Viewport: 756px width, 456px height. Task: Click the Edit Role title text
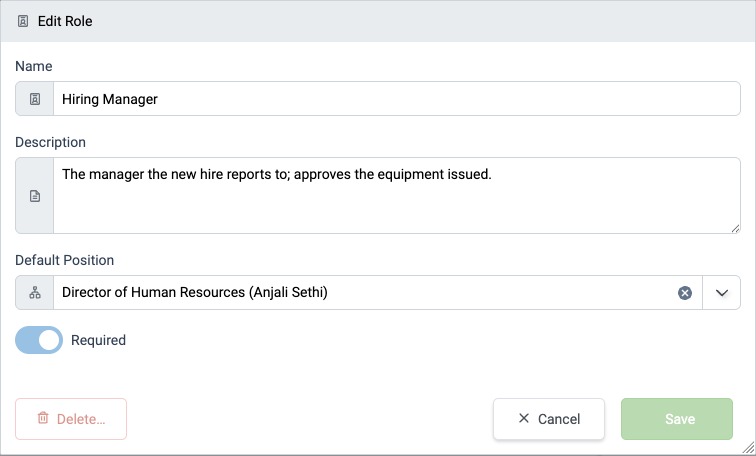point(65,21)
